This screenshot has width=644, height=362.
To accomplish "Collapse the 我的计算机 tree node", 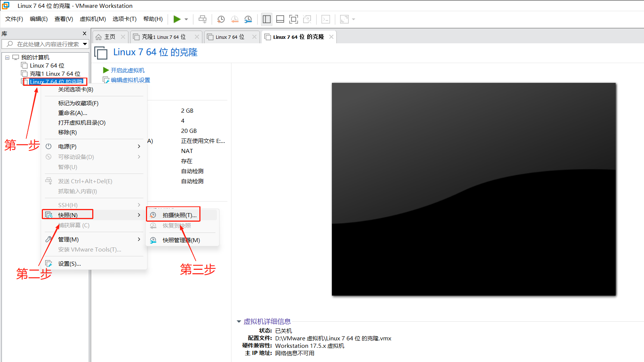I will [x=7, y=57].
